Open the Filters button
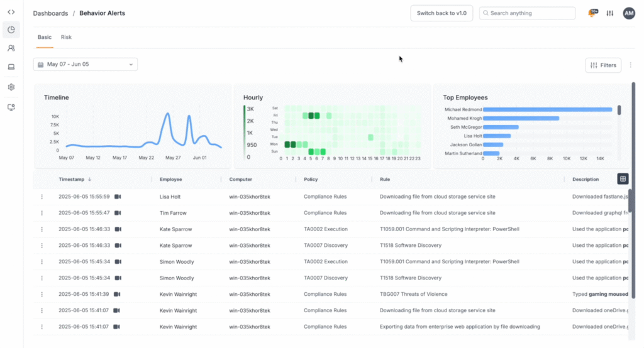 (603, 65)
